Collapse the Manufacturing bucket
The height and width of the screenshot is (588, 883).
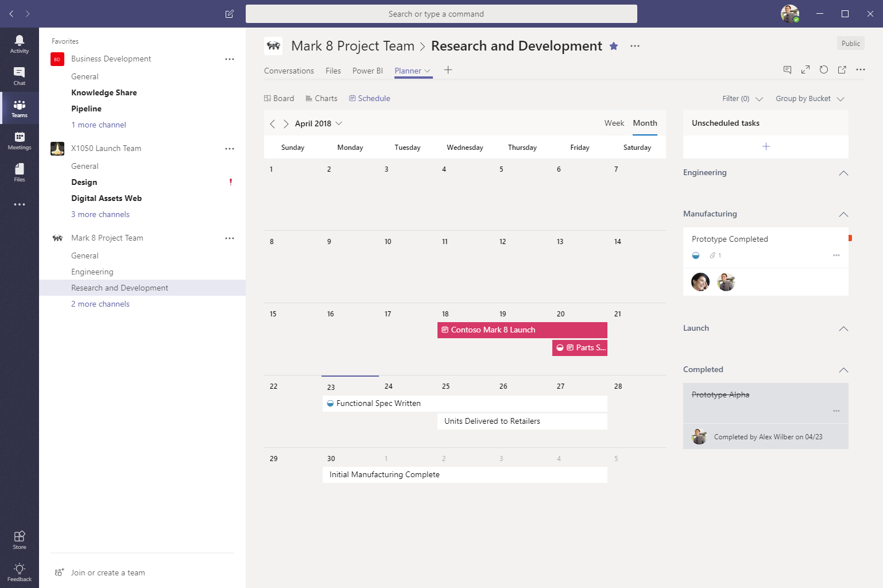(843, 214)
